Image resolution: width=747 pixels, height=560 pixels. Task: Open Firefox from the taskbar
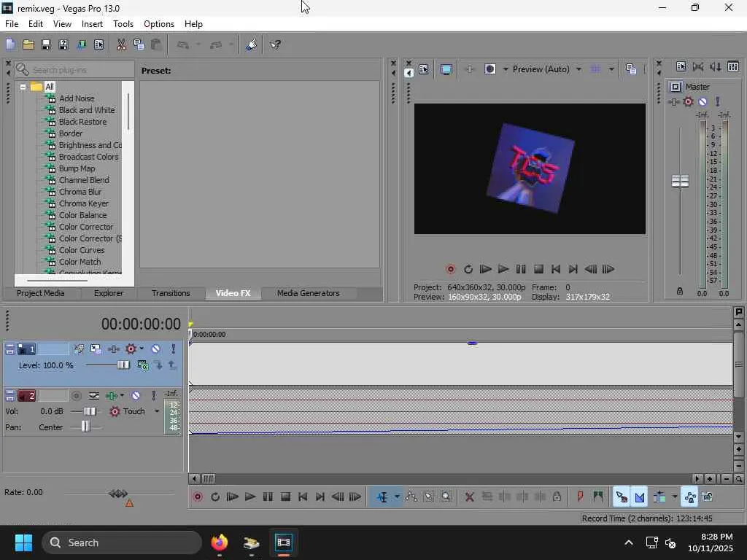[x=219, y=542]
